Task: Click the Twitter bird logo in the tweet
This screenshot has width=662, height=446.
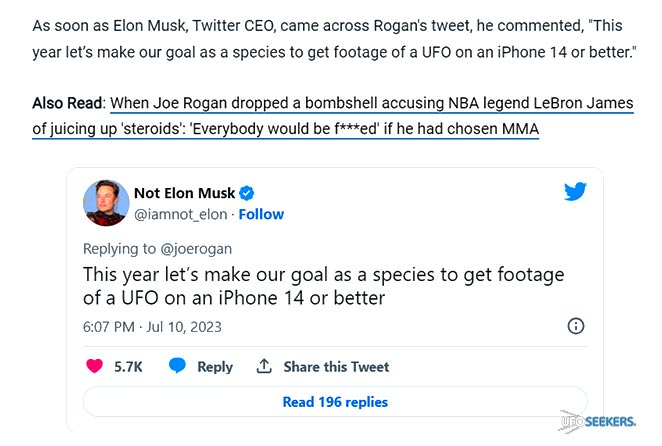Action: tap(574, 192)
